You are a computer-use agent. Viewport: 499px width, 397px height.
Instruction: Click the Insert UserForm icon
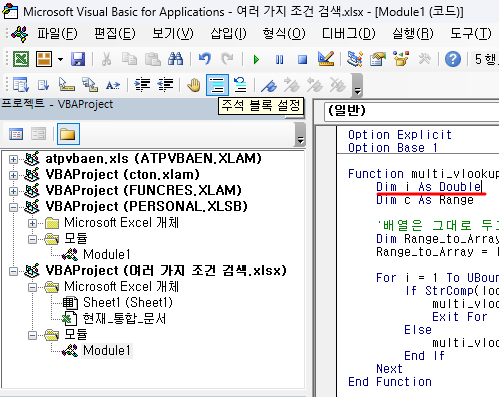point(44,59)
